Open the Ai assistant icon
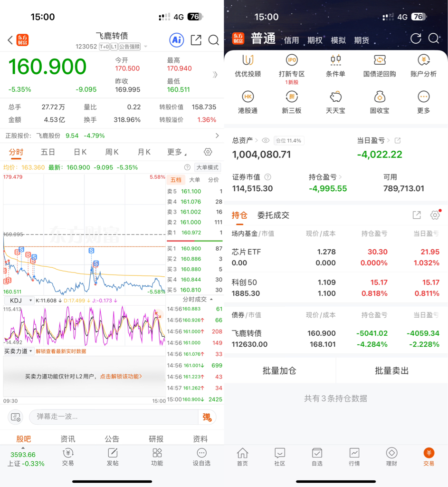This screenshot has width=448, height=487. [177, 40]
